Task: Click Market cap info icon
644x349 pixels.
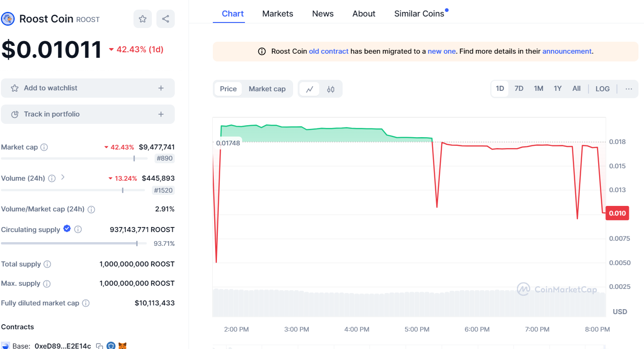Action: click(x=44, y=147)
